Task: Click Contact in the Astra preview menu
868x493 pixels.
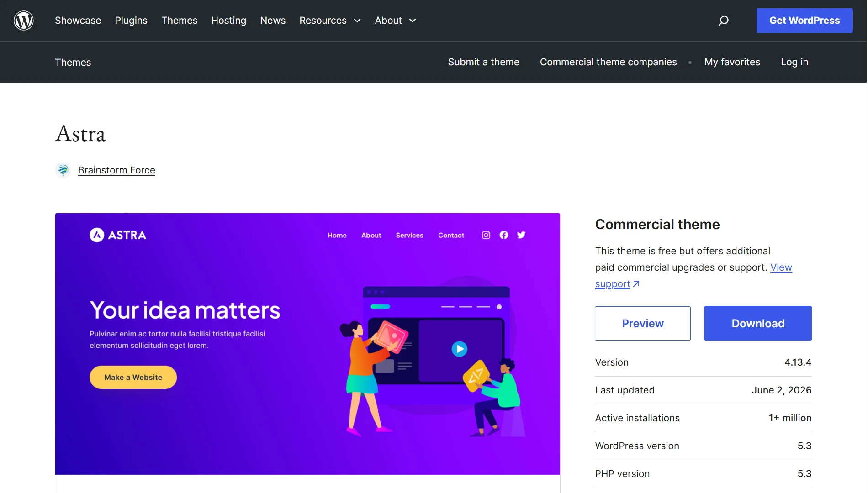Action: pyautogui.click(x=451, y=236)
